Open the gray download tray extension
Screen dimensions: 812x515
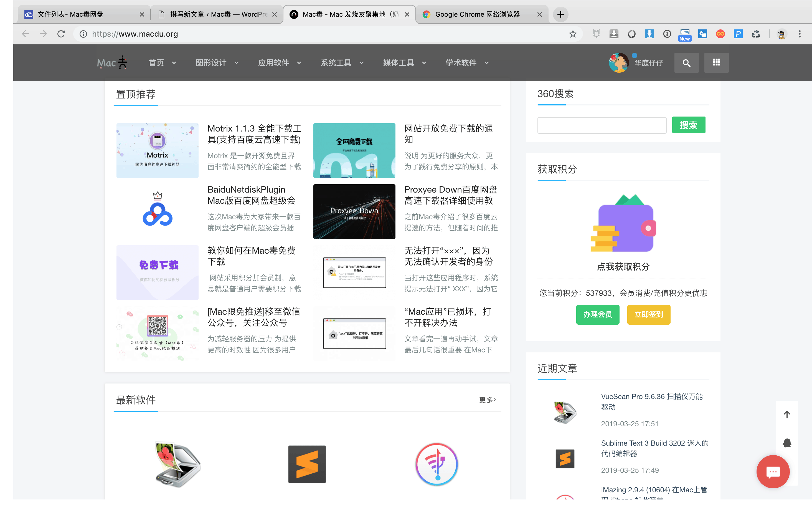click(614, 34)
